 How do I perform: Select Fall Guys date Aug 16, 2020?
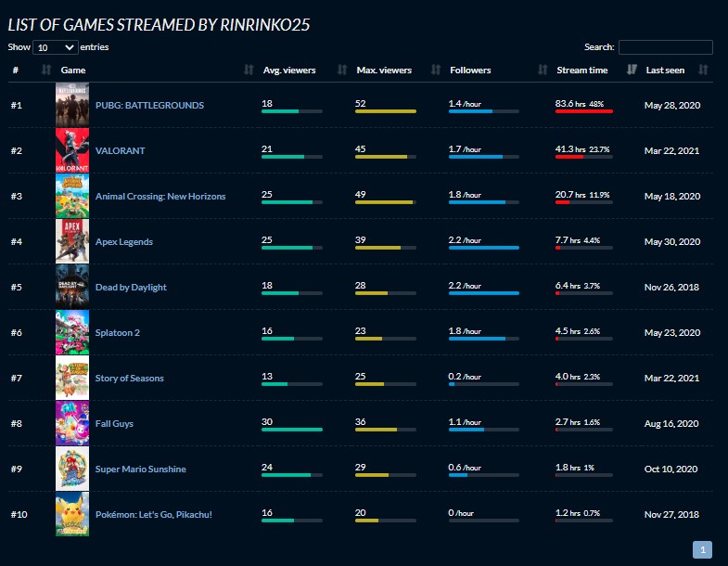[671, 423]
